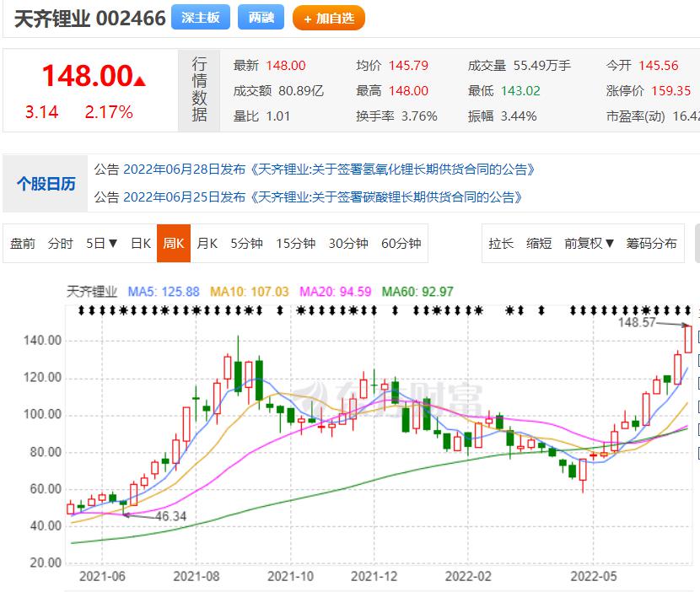Click the 2022-02 date axis label
The image size is (700, 592).
pos(468,576)
